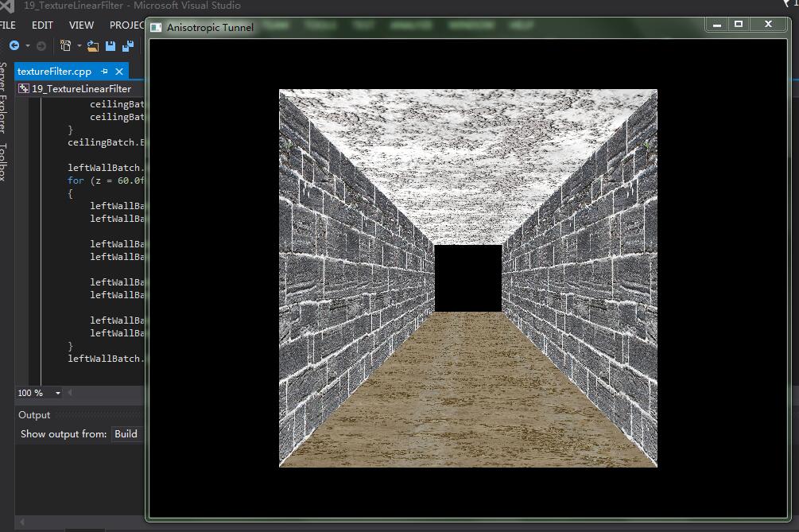Open the Navigate Backward history dropdown arrow
799x532 pixels.
point(27,46)
